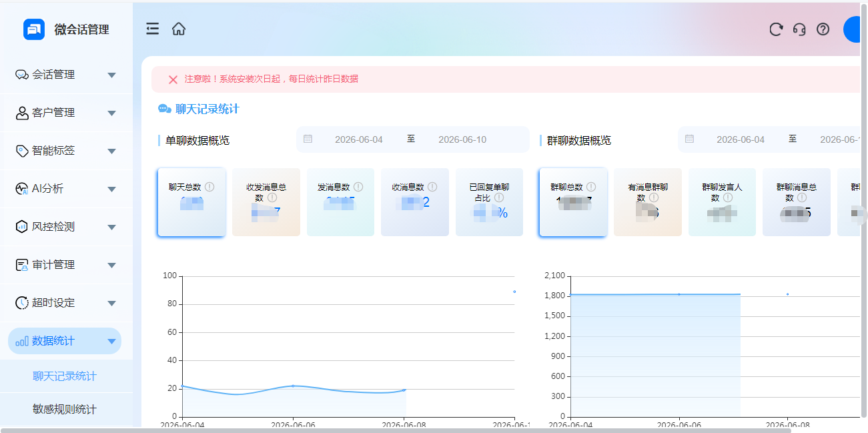Open help via the question-mark circle icon

tap(823, 29)
